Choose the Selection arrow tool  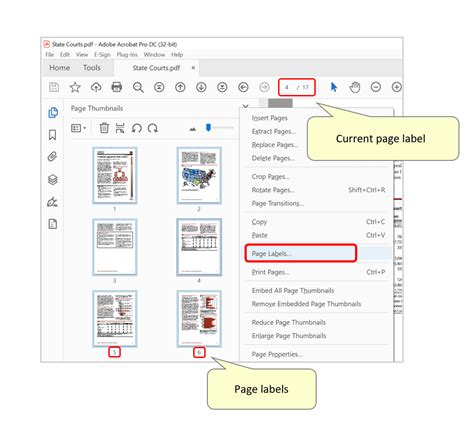click(334, 87)
